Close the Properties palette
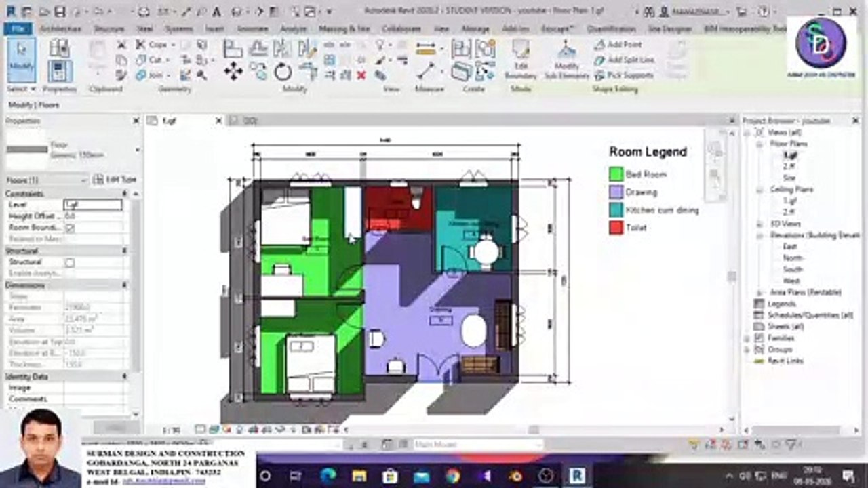The width and height of the screenshot is (868, 488). (136, 121)
